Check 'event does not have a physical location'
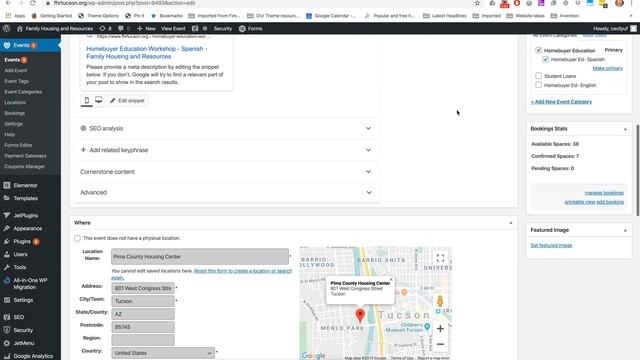 coord(77,238)
